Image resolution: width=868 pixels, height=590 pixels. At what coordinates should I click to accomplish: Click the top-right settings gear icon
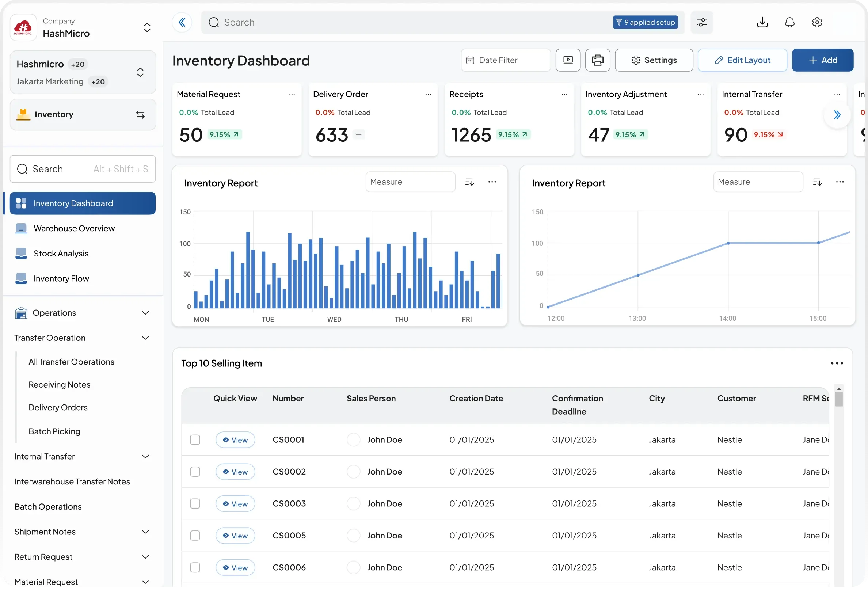pos(817,22)
